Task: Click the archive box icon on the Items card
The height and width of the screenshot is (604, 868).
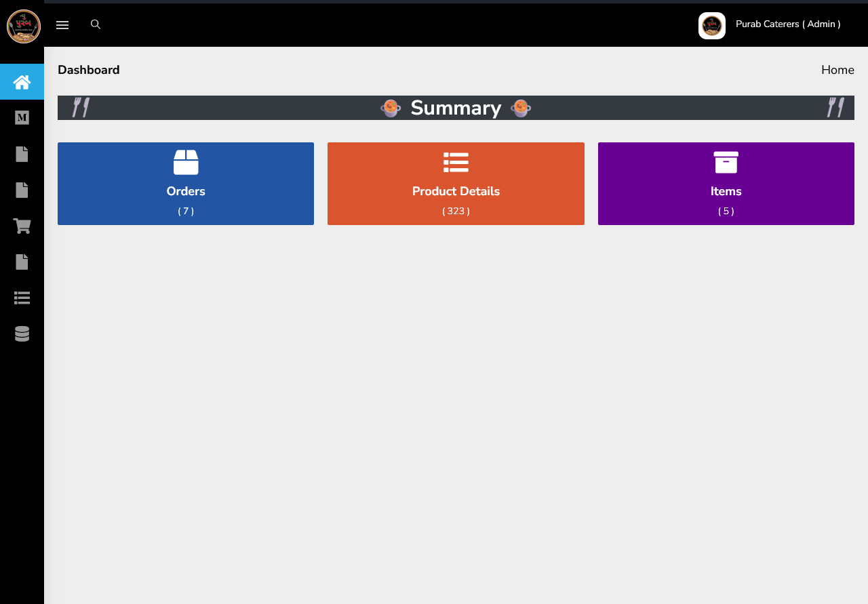Action: point(726,163)
